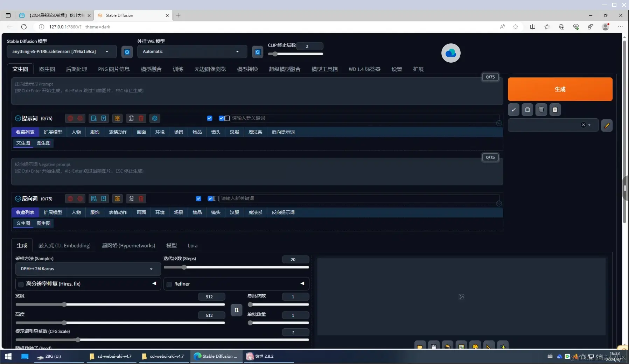Expand chevron circle below negative keyword input
Viewport: 629px width, 364px height.
click(499, 204)
